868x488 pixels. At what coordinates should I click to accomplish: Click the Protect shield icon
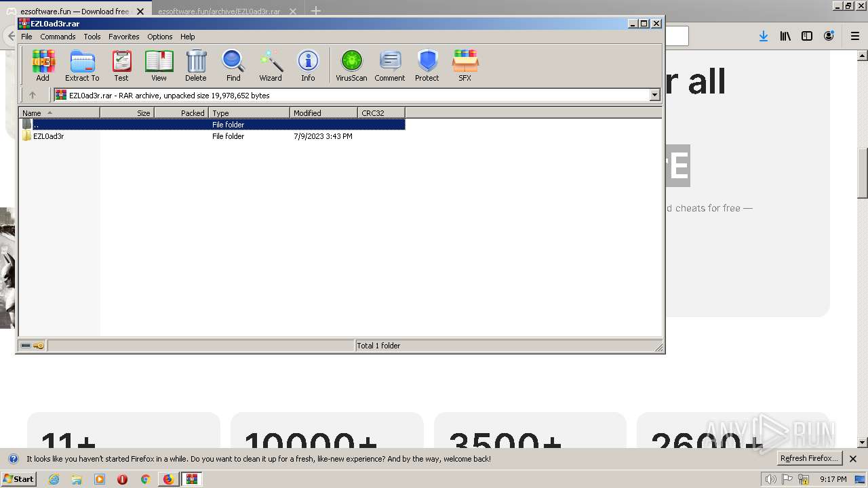(x=427, y=66)
